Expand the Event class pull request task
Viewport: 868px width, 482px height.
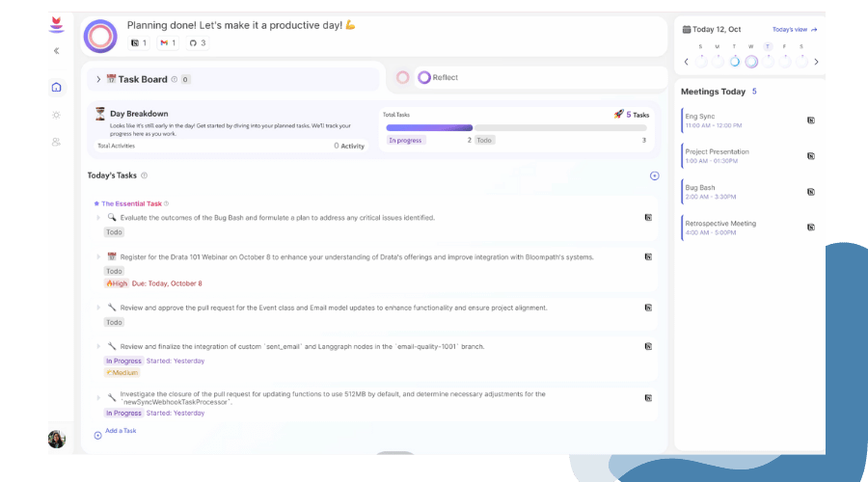98,308
